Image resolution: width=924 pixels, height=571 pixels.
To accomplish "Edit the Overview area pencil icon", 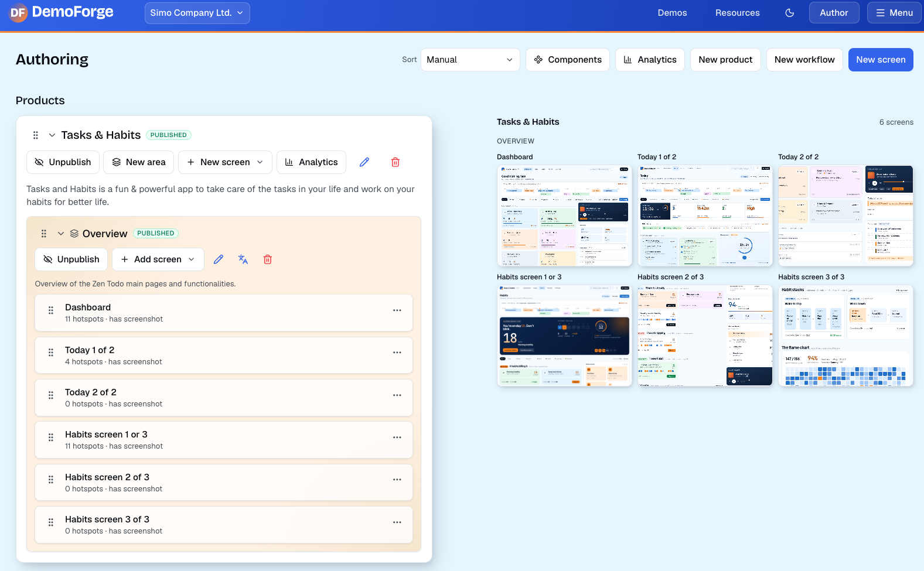I will click(219, 259).
